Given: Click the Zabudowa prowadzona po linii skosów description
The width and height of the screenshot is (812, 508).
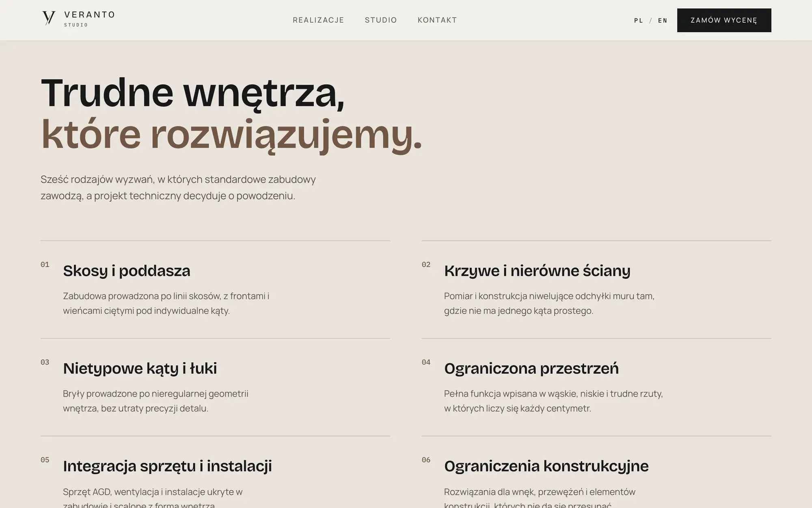Looking at the screenshot, I should (166, 303).
